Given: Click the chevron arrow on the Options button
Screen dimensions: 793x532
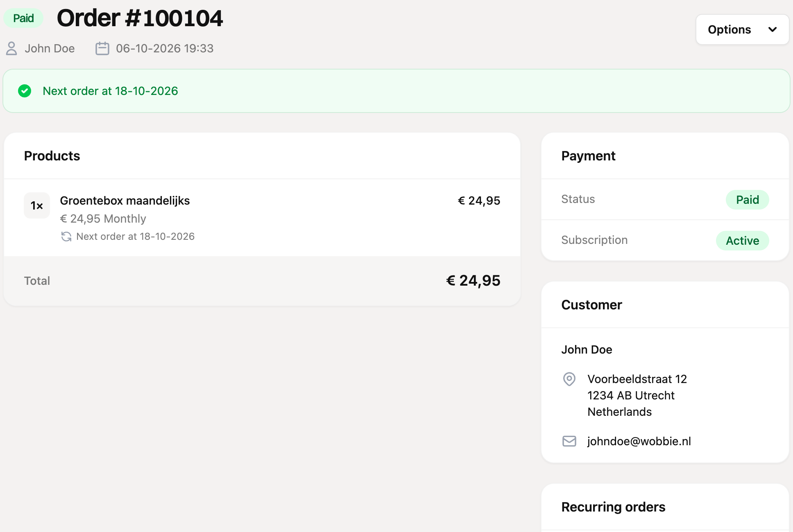Looking at the screenshot, I should click(x=773, y=29).
